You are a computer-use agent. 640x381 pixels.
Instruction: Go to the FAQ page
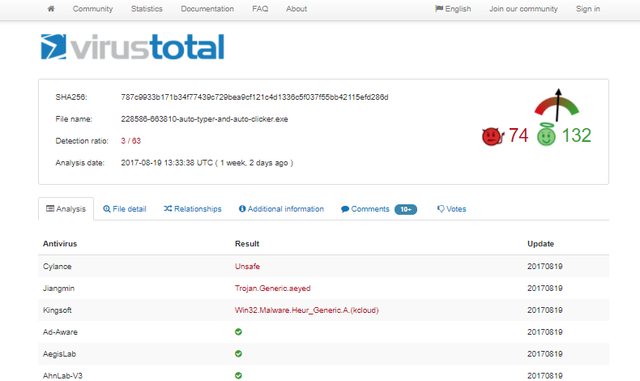click(260, 9)
